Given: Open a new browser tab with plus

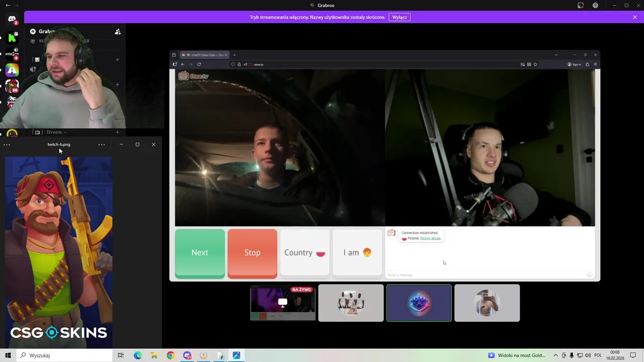Looking at the screenshot, I should click(234, 55).
